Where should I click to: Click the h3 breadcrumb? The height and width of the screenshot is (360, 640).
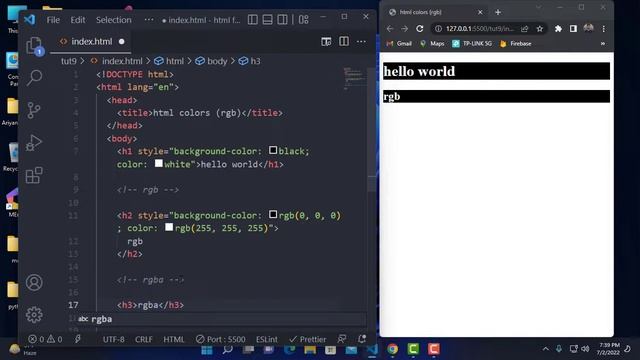pos(250,61)
